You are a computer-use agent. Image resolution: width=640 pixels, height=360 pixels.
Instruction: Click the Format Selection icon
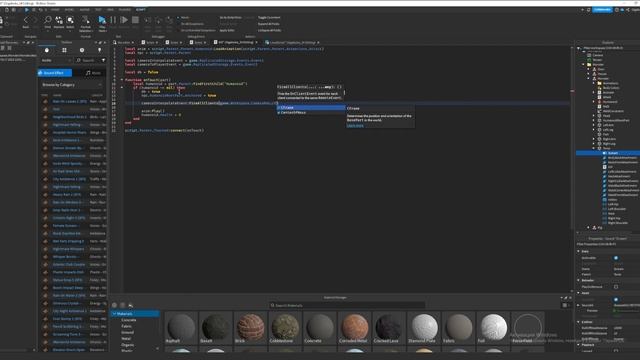click(x=85, y=20)
